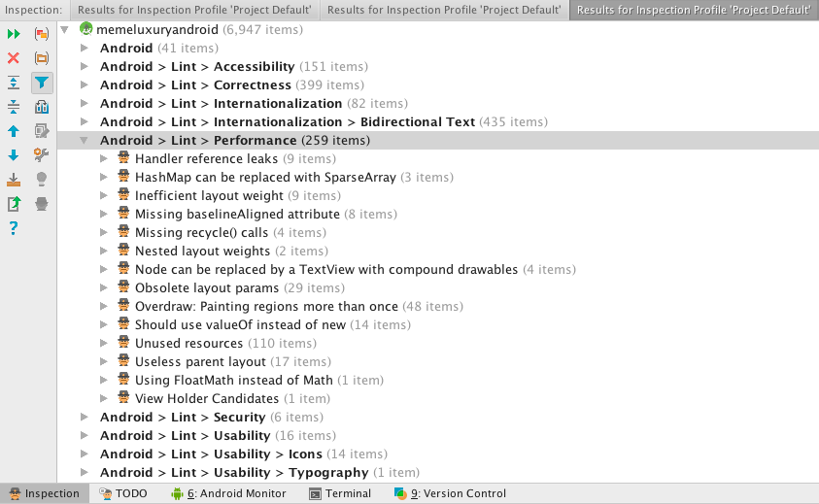Toggle Group by Directory folder icon
Viewport: 819px width, 504px height.
[41, 58]
